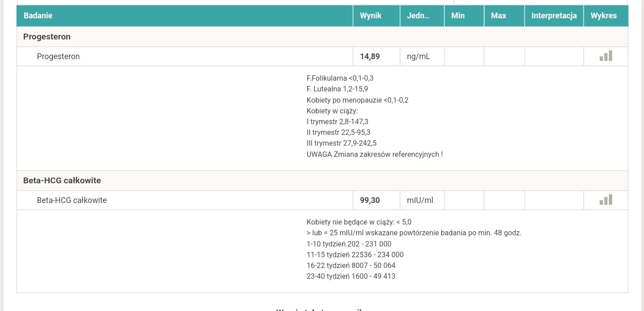Open the Progesteron result chart icon
Screen dimensions: 644x311
point(605,56)
